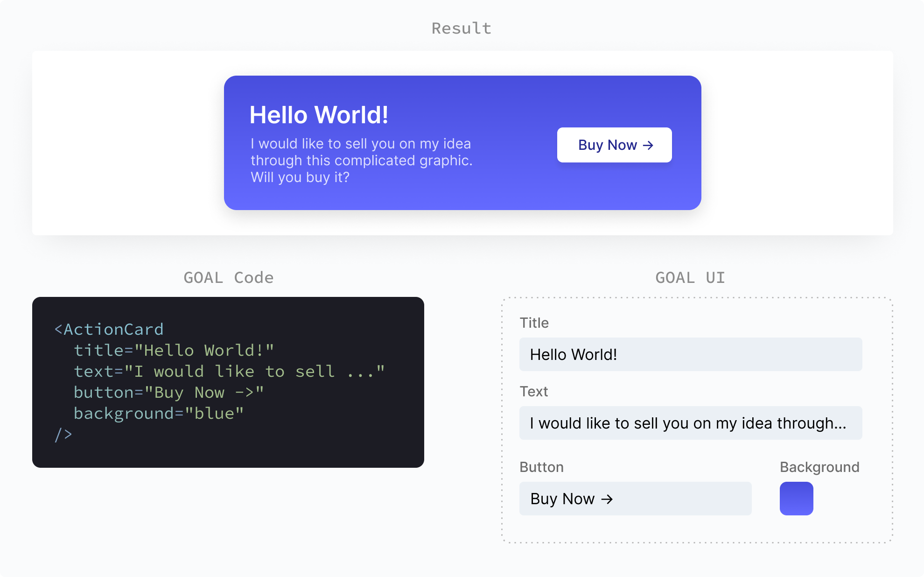Click the button="Buy Now ->" code line
Screen dimensions: 924x577
169,392
